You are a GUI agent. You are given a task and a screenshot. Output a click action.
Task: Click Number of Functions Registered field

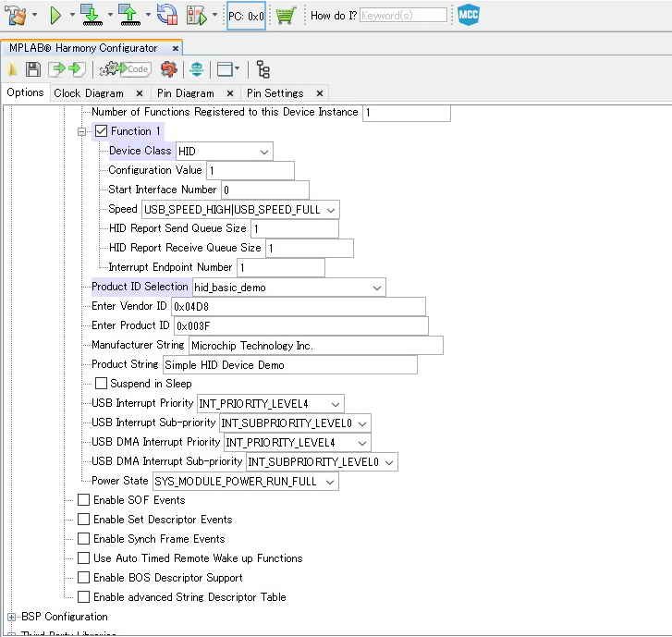407,112
